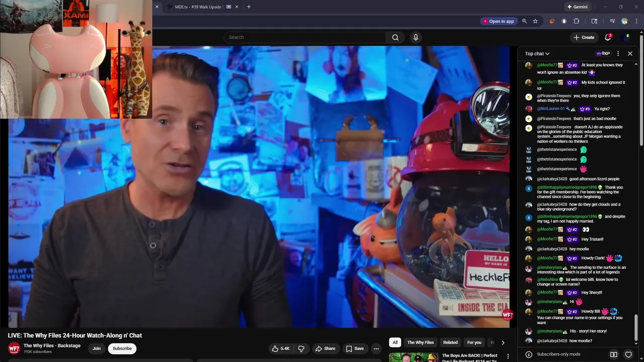Image resolution: width=644 pixels, height=362 pixels.
Task: Open The Boys Are BACK! video title
Action: (470, 357)
